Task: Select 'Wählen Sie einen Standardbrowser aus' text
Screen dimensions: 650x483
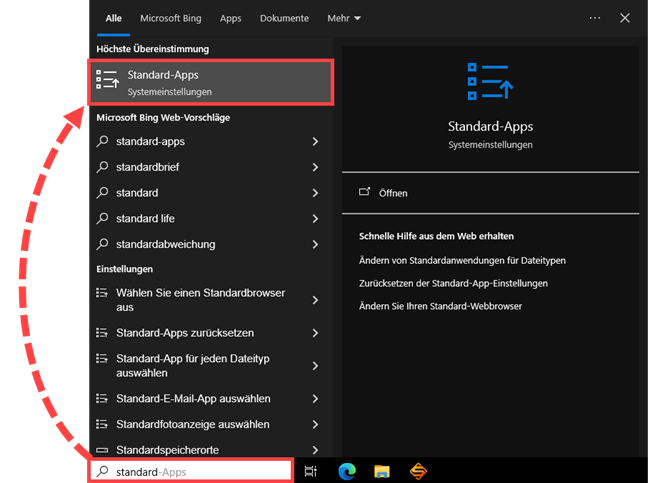Action: click(x=201, y=300)
